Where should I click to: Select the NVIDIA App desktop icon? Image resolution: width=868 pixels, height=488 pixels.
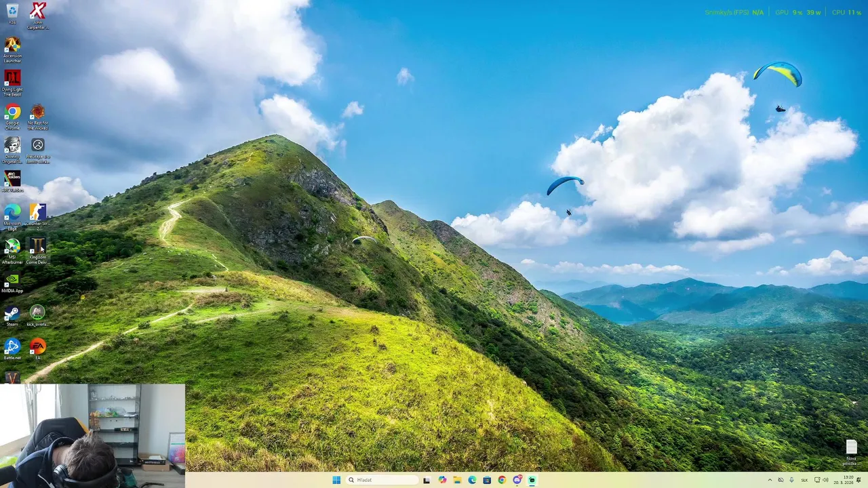pyautogui.click(x=12, y=282)
